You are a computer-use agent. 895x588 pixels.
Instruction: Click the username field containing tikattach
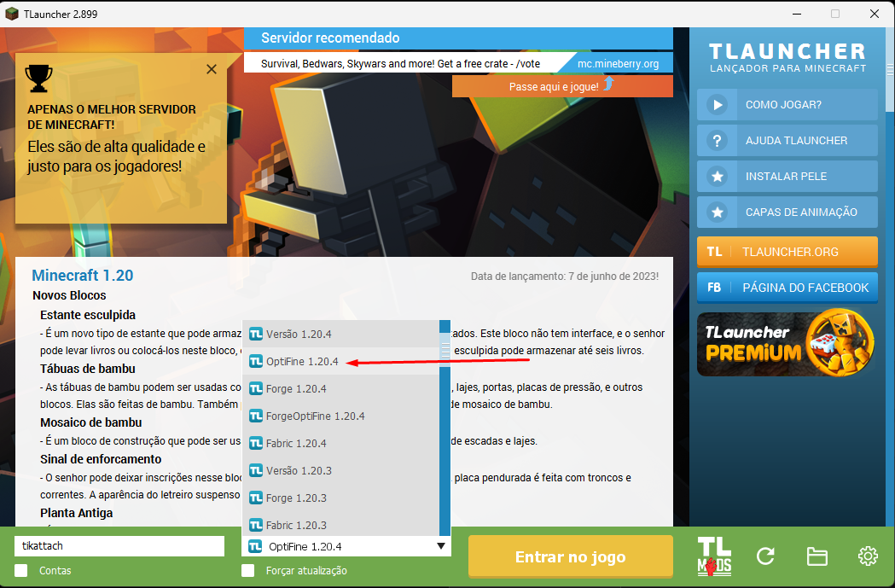(119, 545)
